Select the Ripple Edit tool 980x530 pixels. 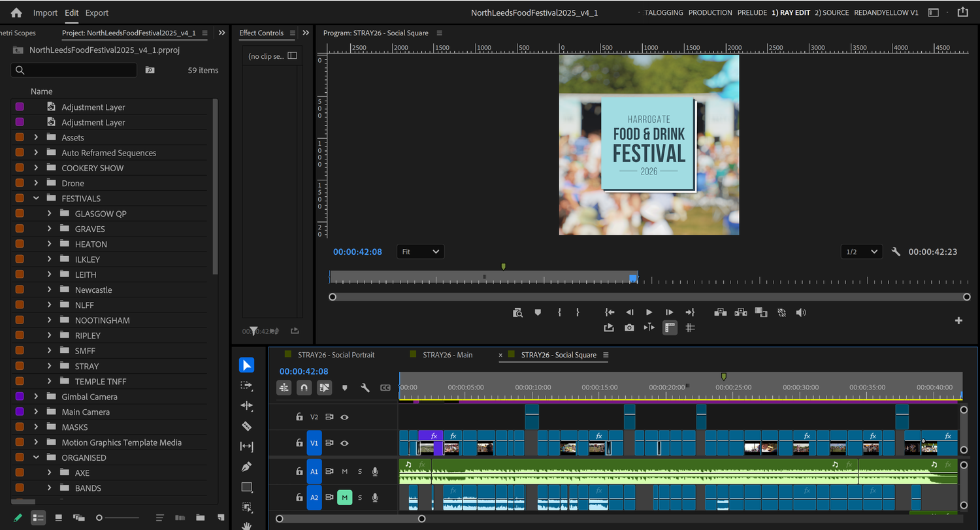click(x=247, y=406)
